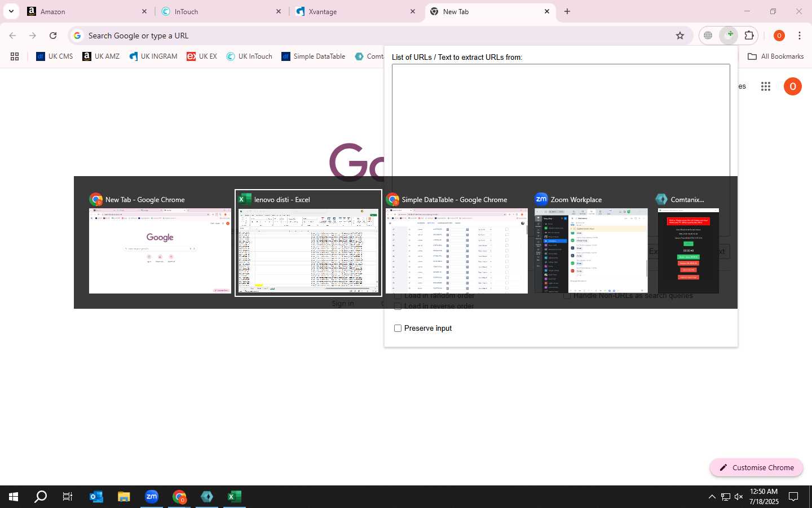Switch to the Xvantage tab

[356, 11]
